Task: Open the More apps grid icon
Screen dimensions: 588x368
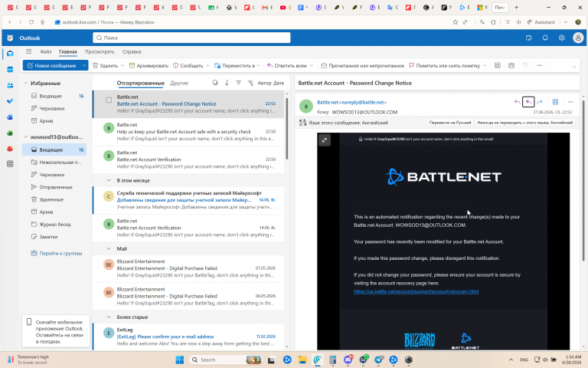Action: coord(10,164)
